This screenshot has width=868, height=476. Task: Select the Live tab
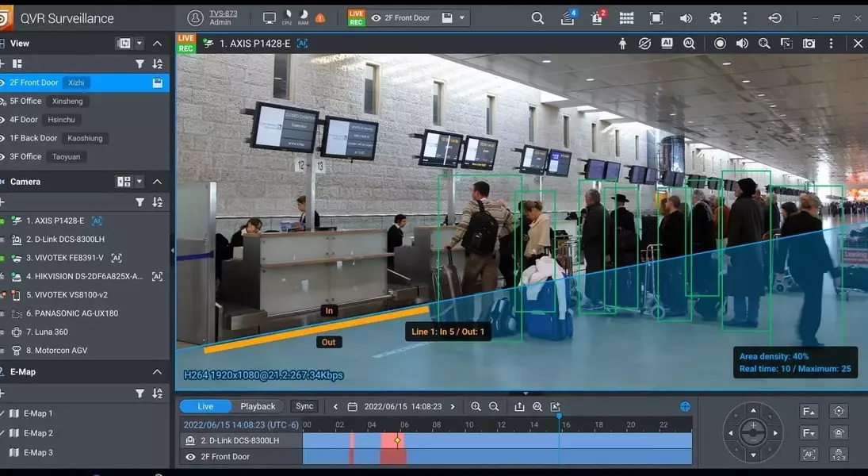coord(205,406)
